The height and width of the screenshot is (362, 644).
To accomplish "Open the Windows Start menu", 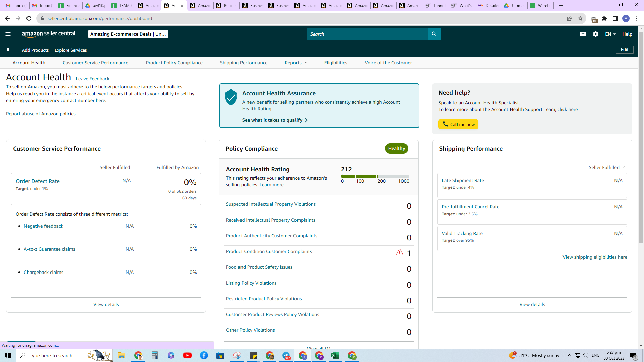I will (x=8, y=355).
